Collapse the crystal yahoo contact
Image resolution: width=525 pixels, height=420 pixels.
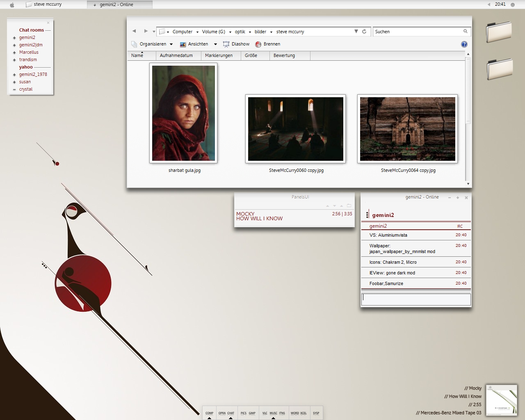click(x=14, y=89)
